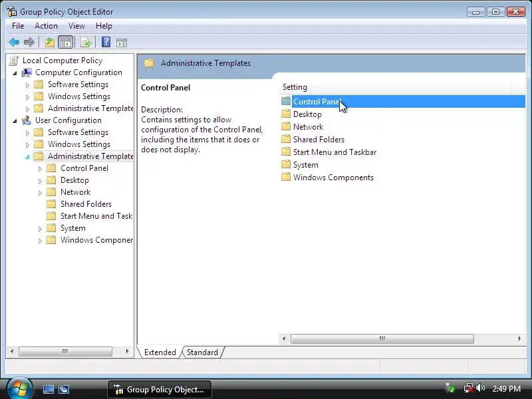Select Windows Components label in Setting list

[333, 177]
